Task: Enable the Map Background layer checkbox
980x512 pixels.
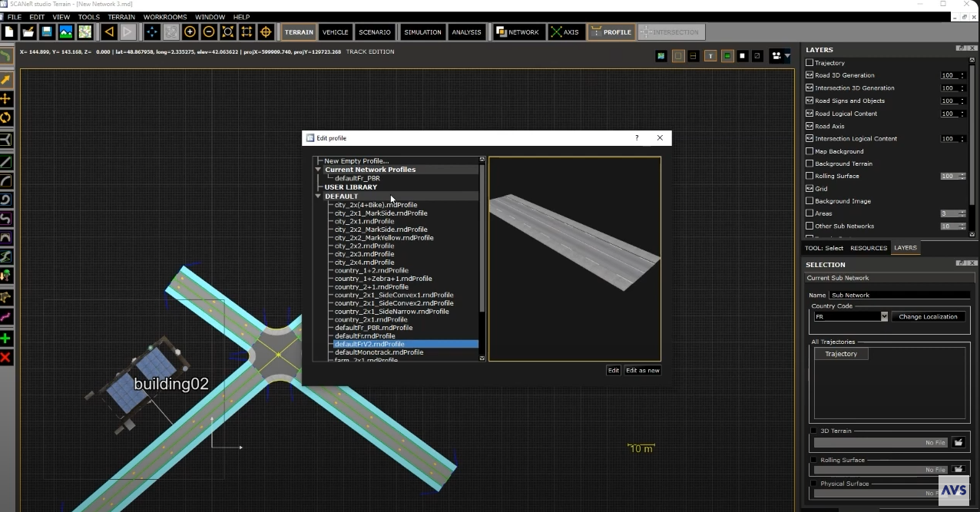Action: [x=809, y=151]
